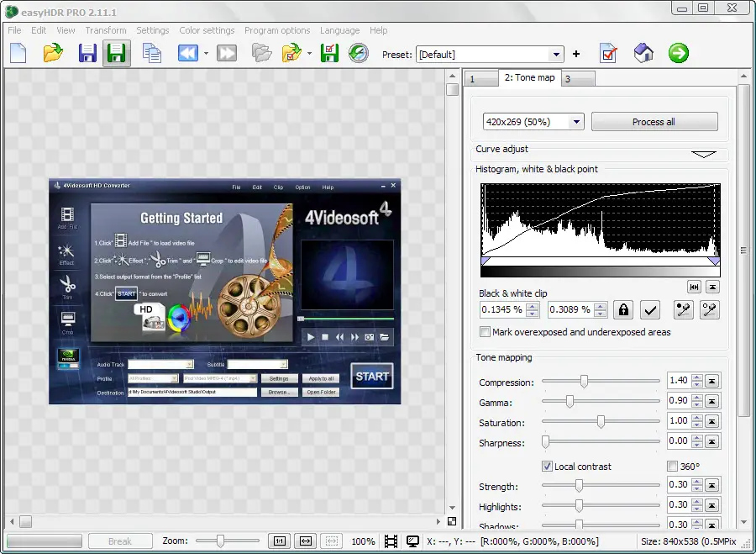
Task: Open file via yellow folder arrow icon
Action: pyautogui.click(x=53, y=53)
